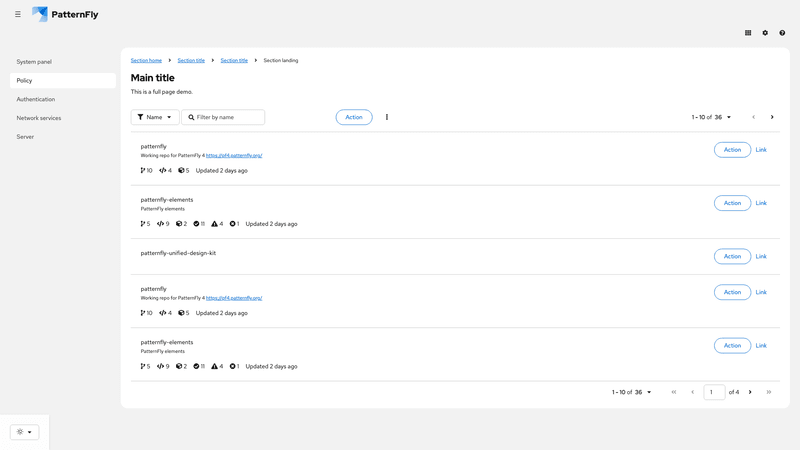Select Policy in the sidebar
This screenshot has height=450, width=800.
(63, 81)
